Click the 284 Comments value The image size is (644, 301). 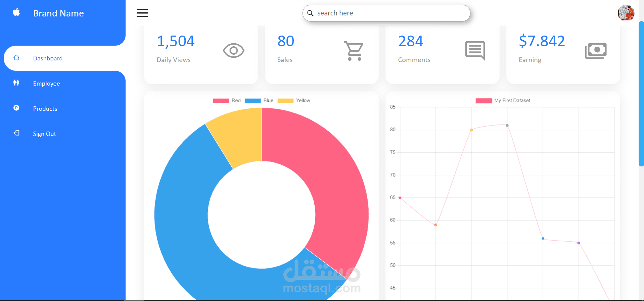[x=411, y=41]
